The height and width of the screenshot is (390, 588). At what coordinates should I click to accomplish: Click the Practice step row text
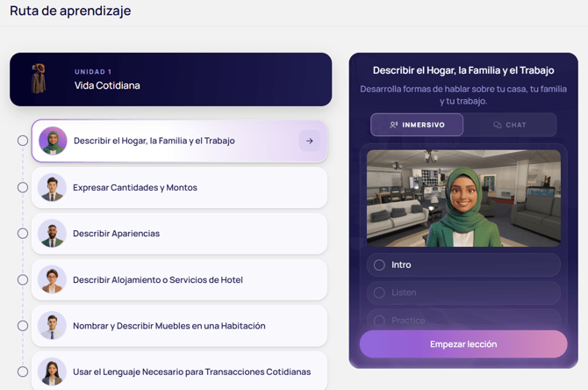[x=408, y=321]
